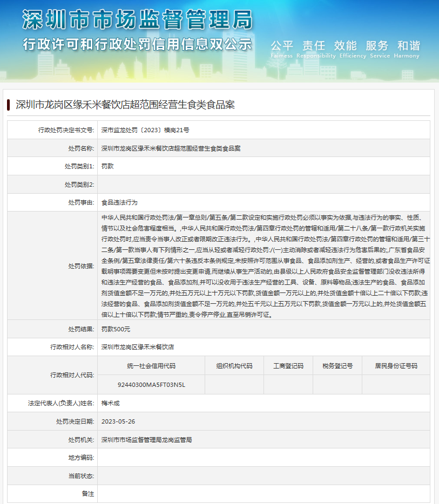The image size is (439, 504).
Task: Click the 统一社会信用代码 column header
Action: pos(151,366)
